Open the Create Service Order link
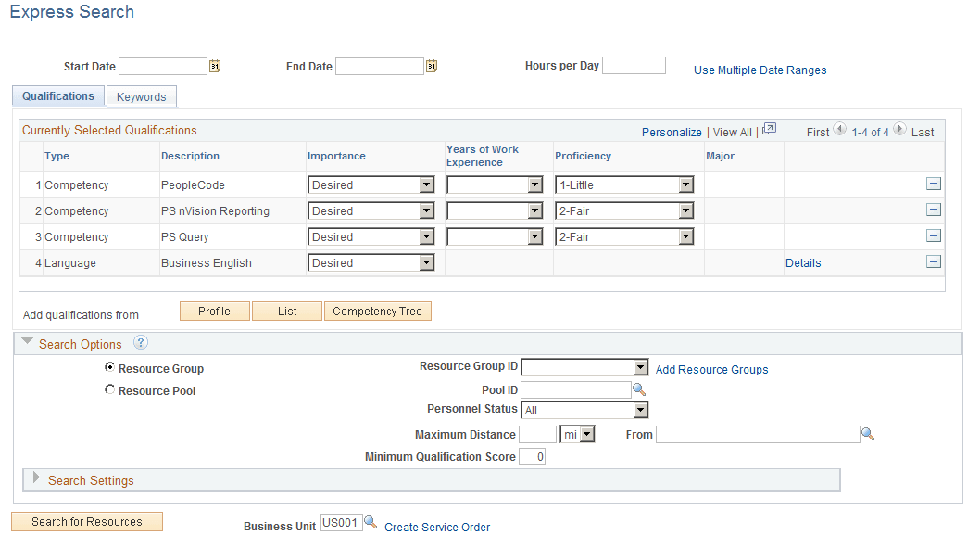980x547 pixels. pyautogui.click(x=436, y=527)
